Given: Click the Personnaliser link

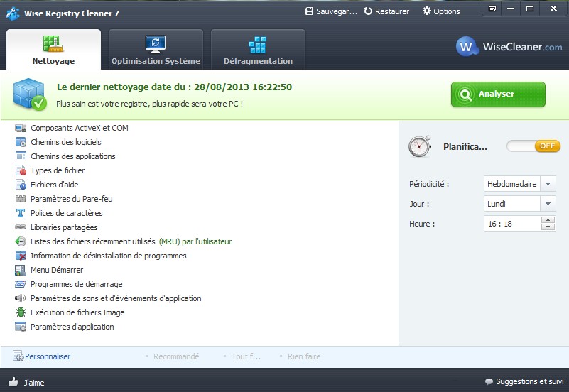Looking at the screenshot, I should point(48,356).
